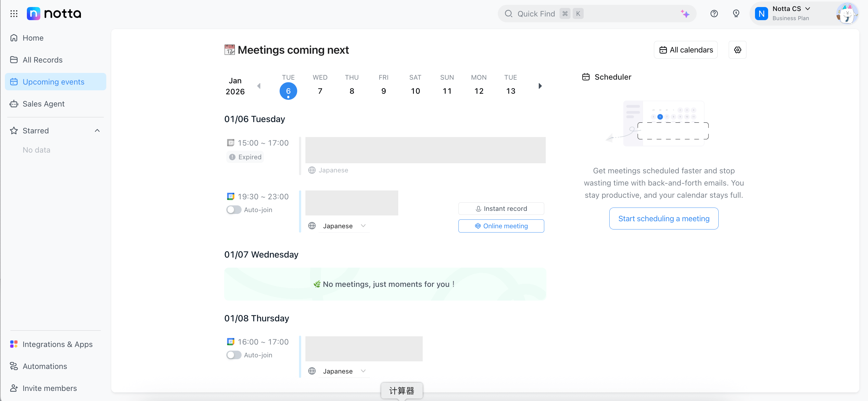Click globe icon on 16:00 event language
The image size is (868, 401).
[312, 371]
